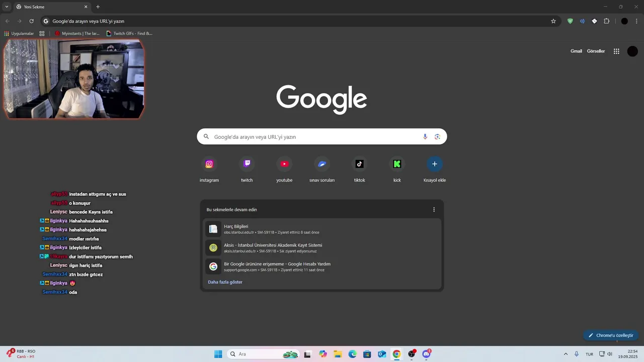Click the Windows taskbar search box

(x=263, y=354)
